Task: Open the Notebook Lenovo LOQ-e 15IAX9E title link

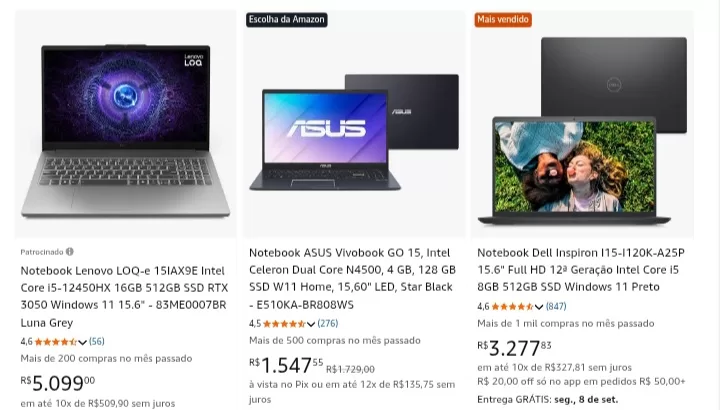Action: point(123,287)
